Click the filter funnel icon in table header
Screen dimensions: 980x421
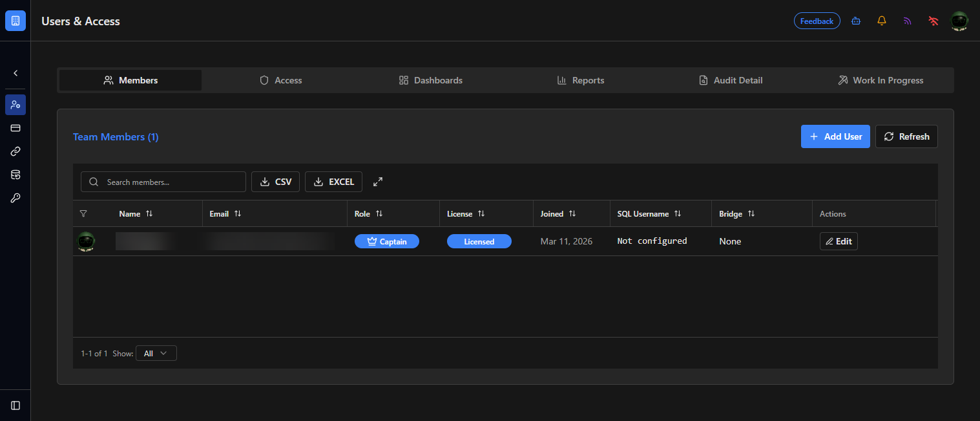point(83,213)
